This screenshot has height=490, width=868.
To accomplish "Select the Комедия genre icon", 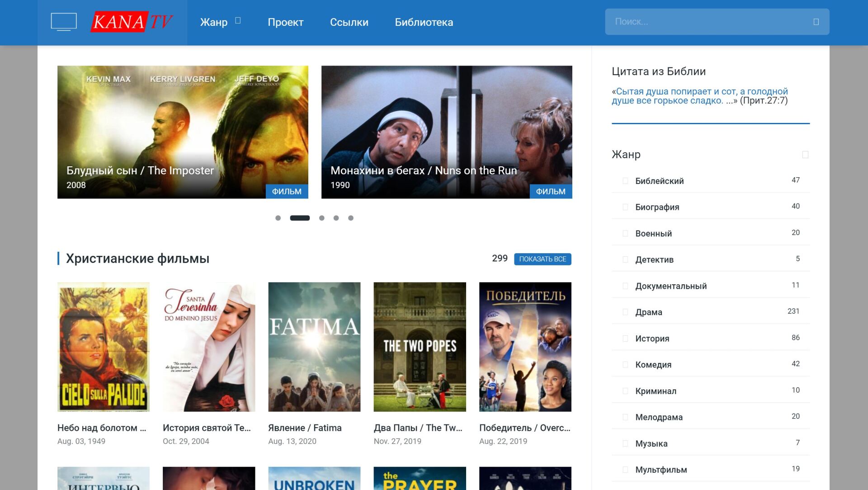I will 625,364.
